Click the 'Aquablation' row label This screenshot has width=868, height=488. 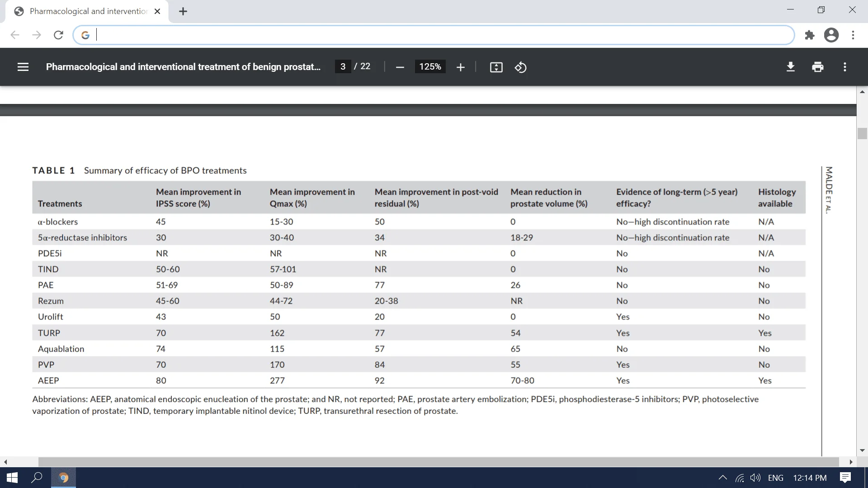tap(61, 349)
